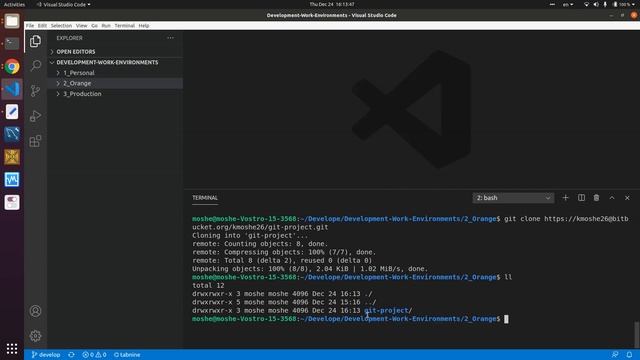This screenshot has width=640, height=360.
Task: Click the 'Cloning into git-project' terminal line
Action: click(x=250, y=236)
